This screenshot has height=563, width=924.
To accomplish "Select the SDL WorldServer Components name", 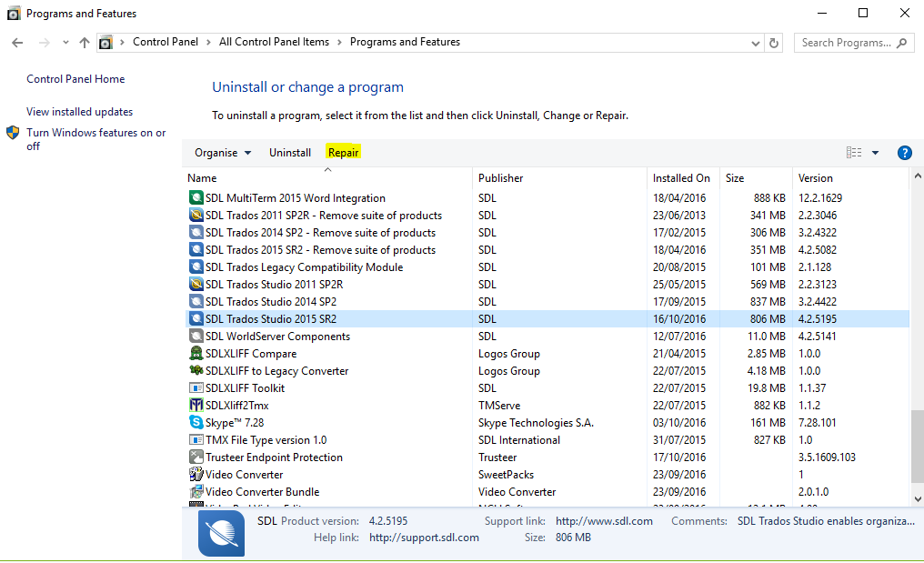I will [x=277, y=337].
